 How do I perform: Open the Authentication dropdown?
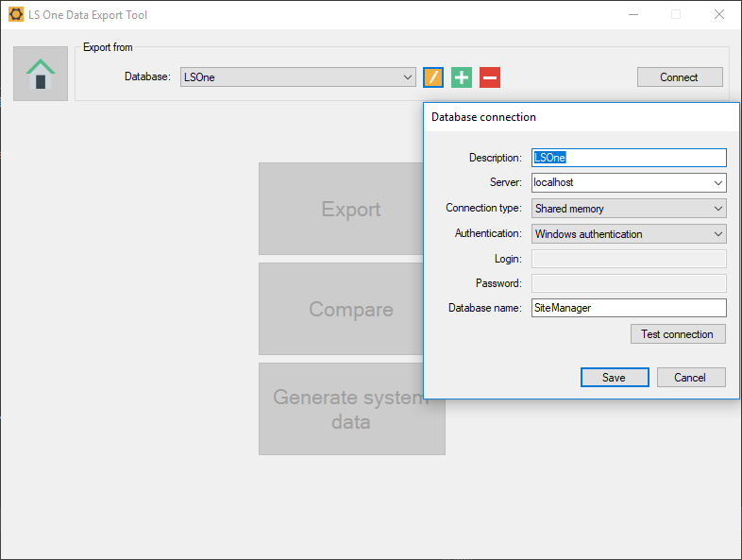pos(629,234)
